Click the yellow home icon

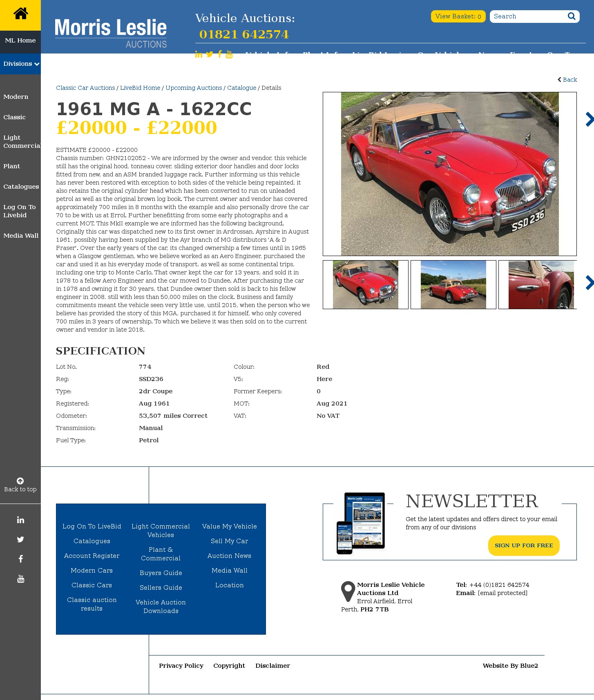pos(20,14)
